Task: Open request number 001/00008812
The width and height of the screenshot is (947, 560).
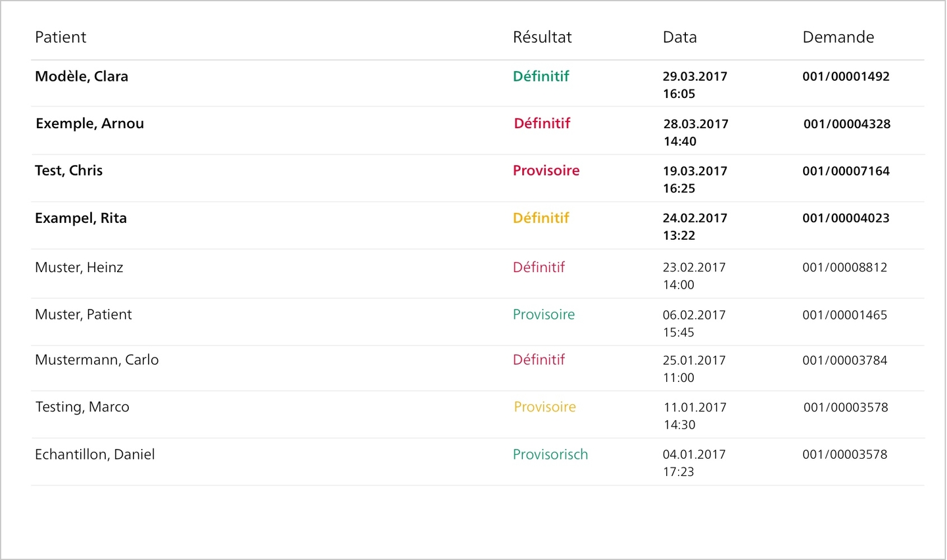Action: pos(845,268)
